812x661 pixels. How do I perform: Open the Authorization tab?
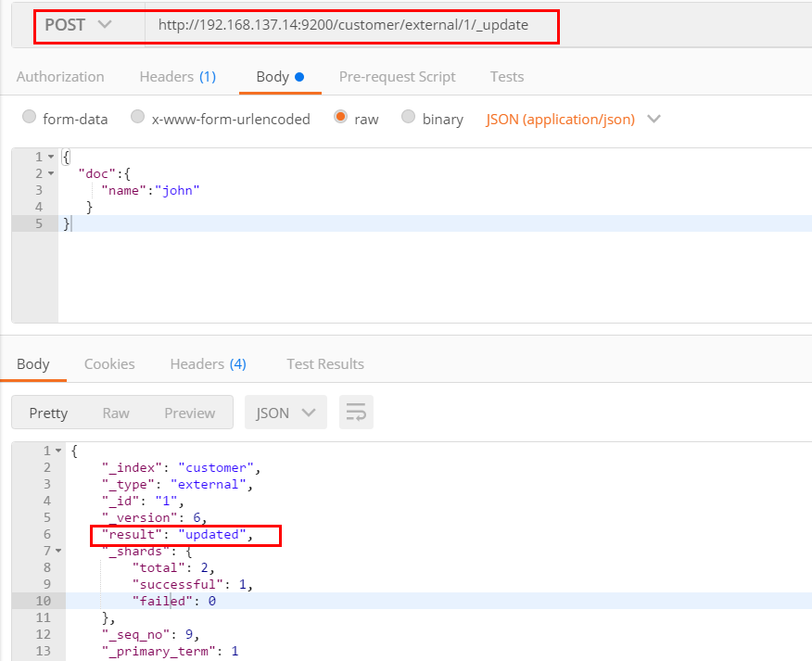click(x=60, y=77)
